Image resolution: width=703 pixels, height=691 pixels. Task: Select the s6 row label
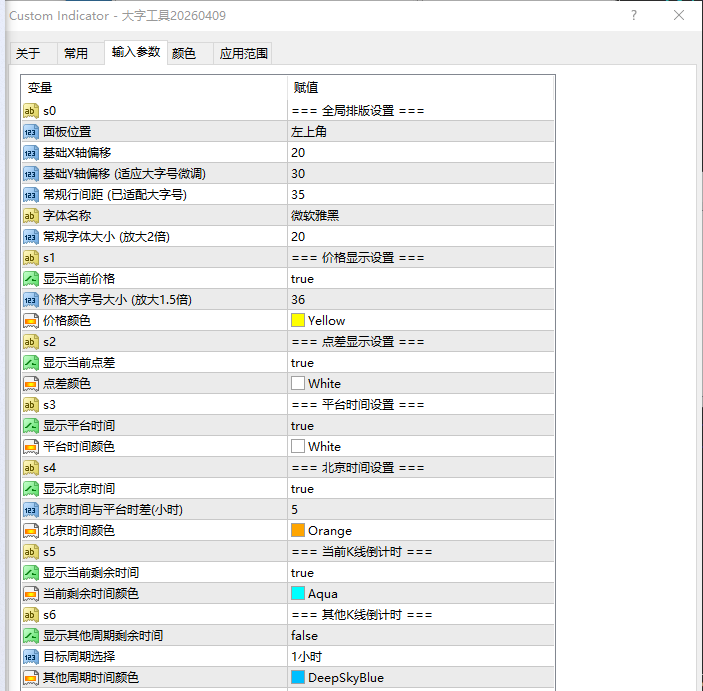[x=49, y=615]
